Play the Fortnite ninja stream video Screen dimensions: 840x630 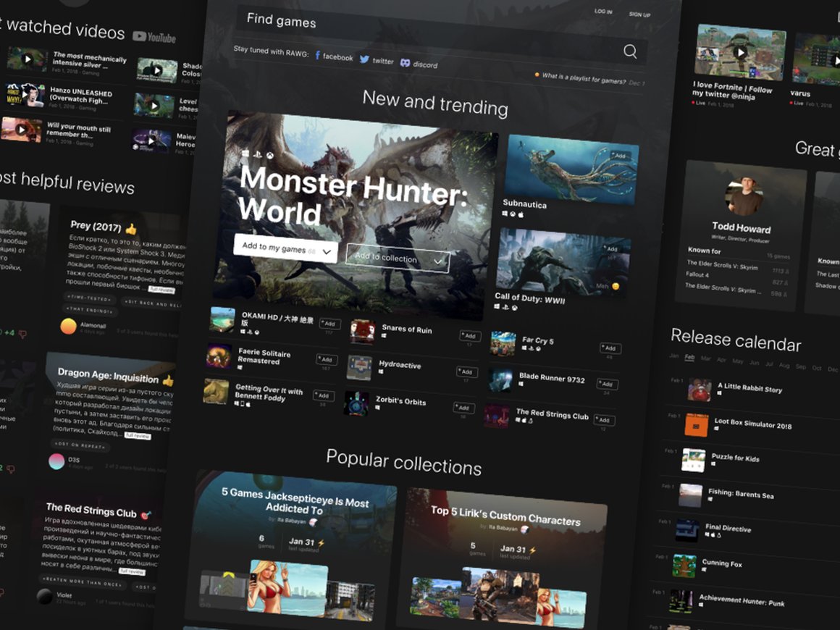pos(740,53)
